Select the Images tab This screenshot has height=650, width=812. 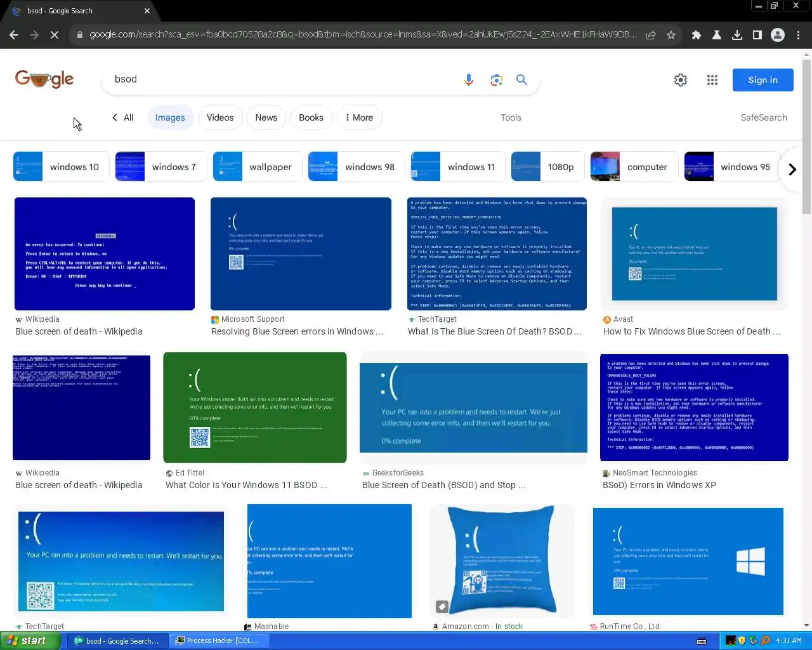coord(170,117)
